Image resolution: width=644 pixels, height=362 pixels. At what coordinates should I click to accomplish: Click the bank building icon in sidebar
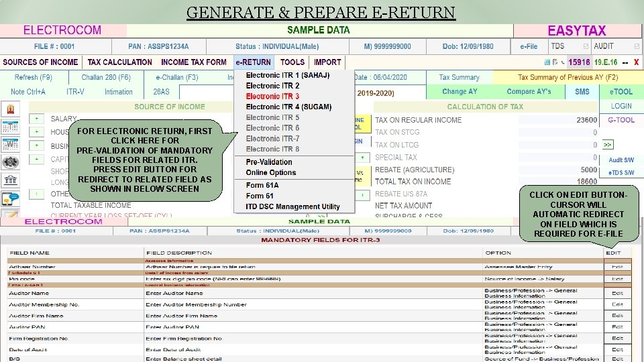pos(10,180)
